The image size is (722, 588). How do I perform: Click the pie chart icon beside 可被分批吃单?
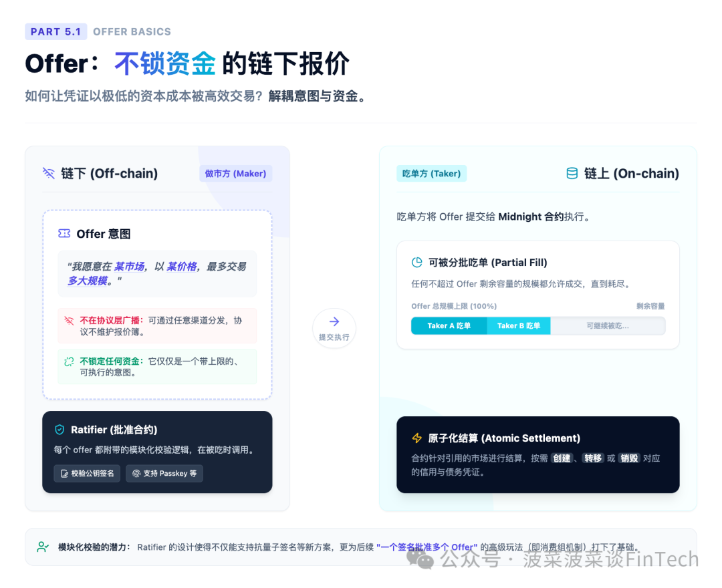point(416,262)
